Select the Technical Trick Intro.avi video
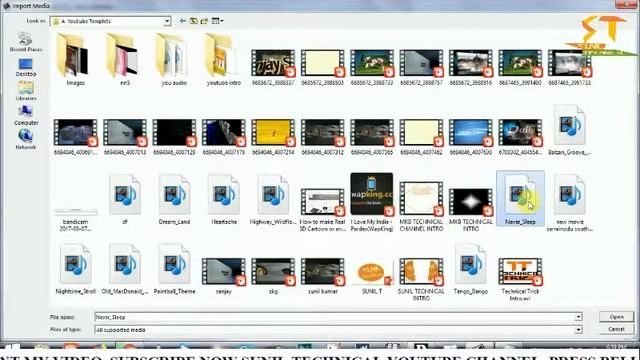This screenshot has width=640, height=360. (520, 279)
